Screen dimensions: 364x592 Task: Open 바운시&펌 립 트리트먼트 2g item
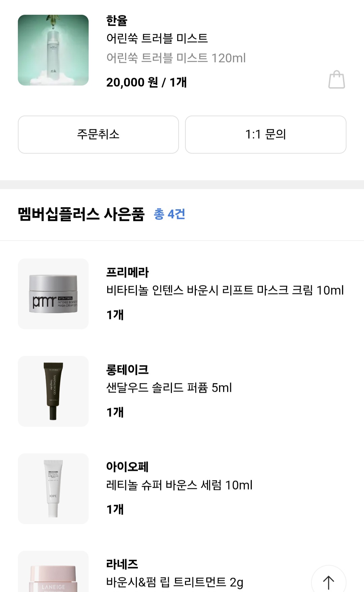coord(175,582)
